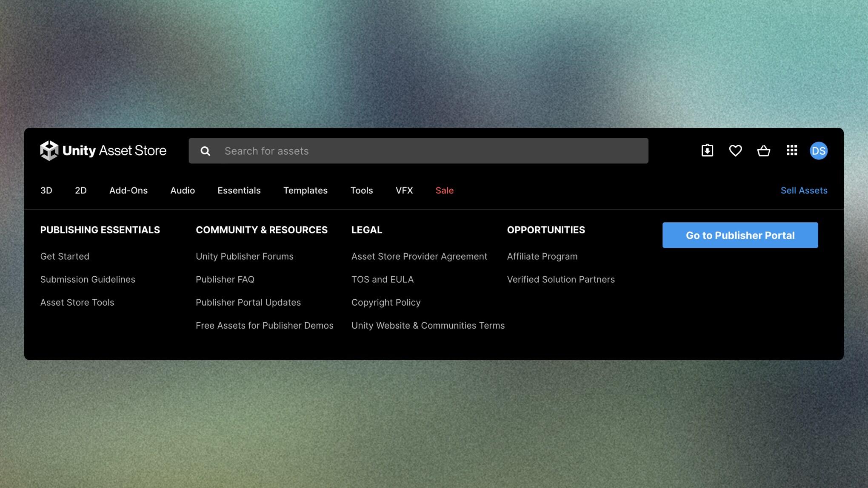Open the favorites heart icon
Image resolution: width=868 pixels, height=488 pixels.
point(735,150)
